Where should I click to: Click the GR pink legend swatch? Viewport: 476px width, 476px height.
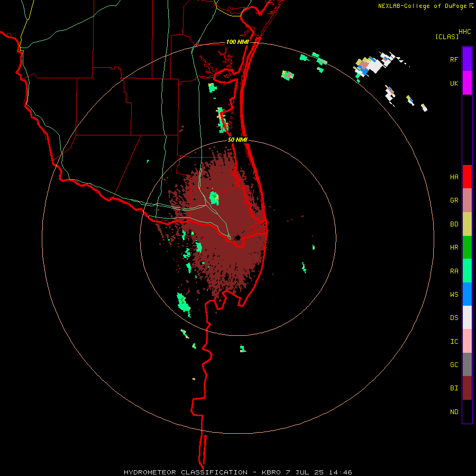pos(467,200)
